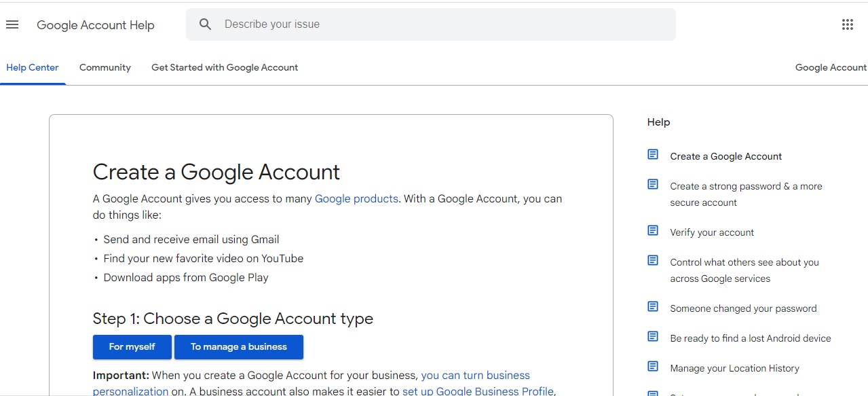Open Create a Google Account help article
The image size is (868, 396).
(x=726, y=156)
